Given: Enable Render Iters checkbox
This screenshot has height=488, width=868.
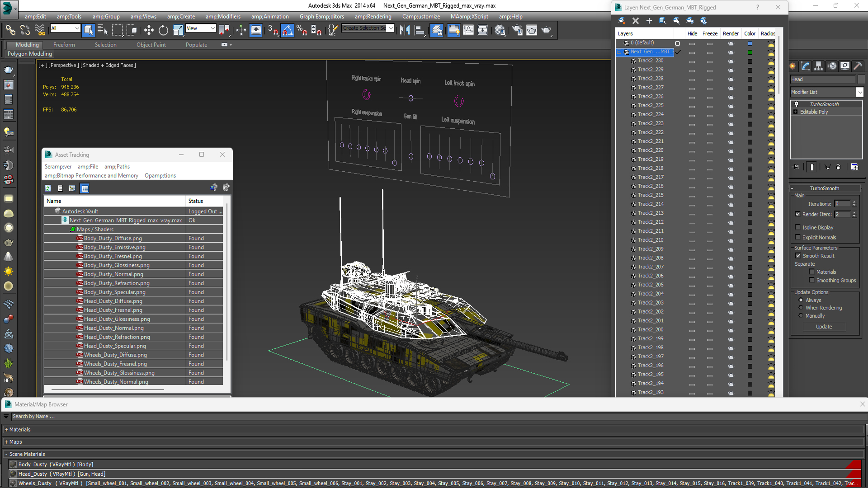Looking at the screenshot, I should click(x=798, y=214).
